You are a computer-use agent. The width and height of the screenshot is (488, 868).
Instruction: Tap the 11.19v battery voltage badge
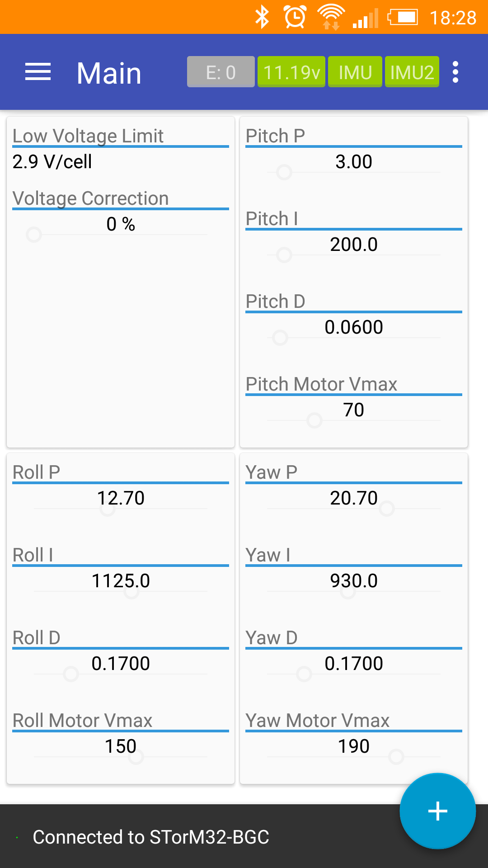coord(291,72)
